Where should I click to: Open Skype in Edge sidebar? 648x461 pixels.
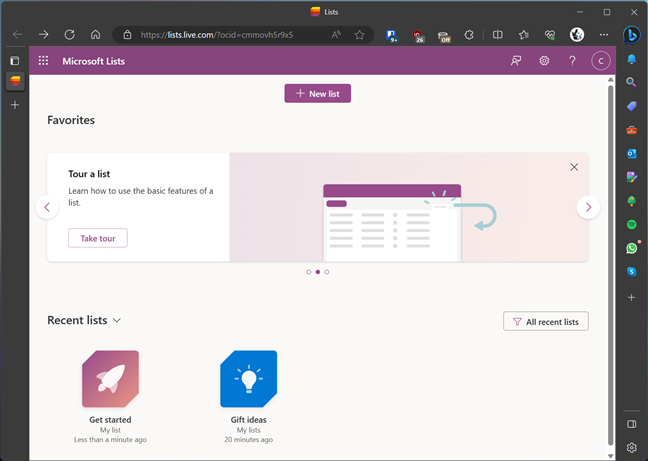pos(631,272)
